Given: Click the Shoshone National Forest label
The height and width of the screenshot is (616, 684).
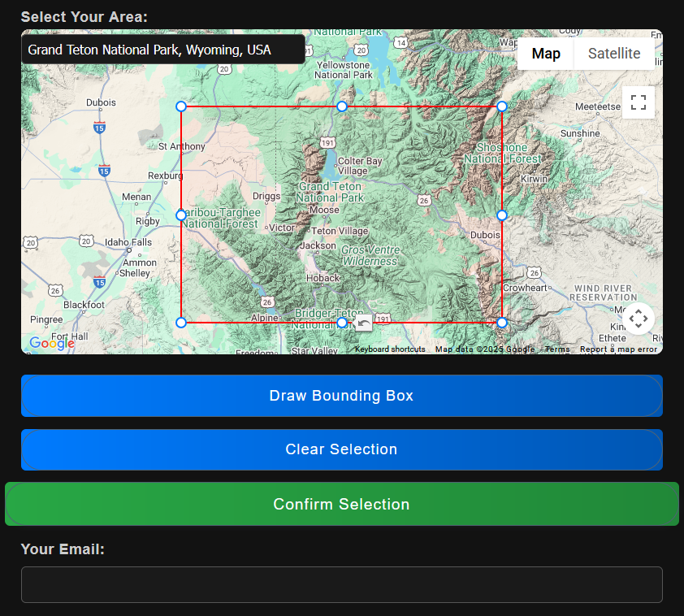Looking at the screenshot, I should click(503, 153).
